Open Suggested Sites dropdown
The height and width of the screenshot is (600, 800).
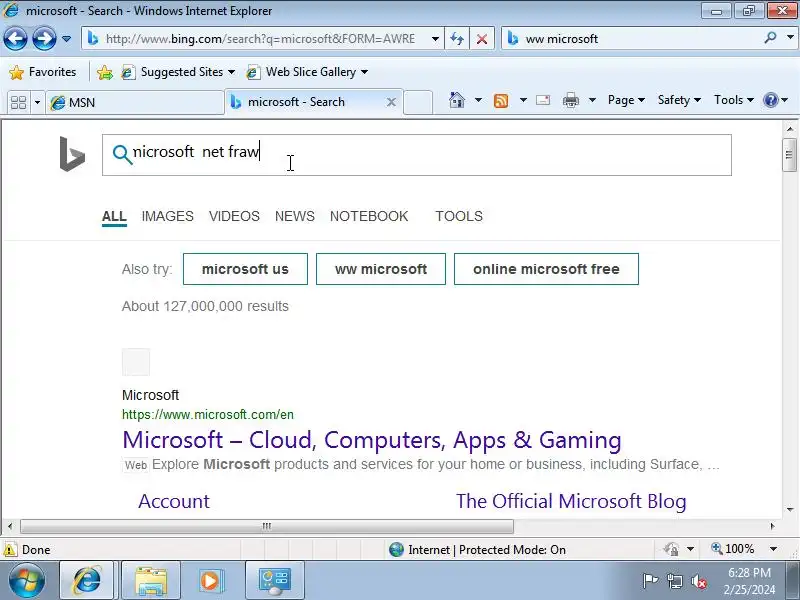click(x=179, y=72)
